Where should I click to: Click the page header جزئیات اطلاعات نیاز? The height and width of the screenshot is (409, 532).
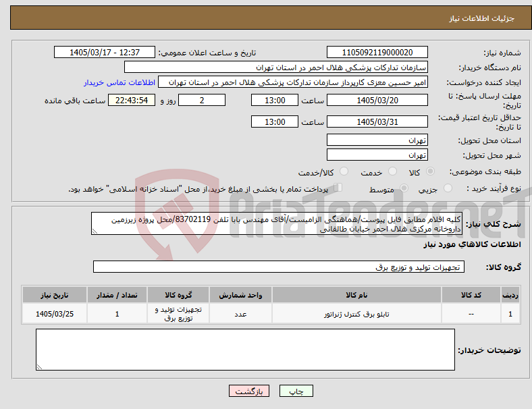[482, 18]
